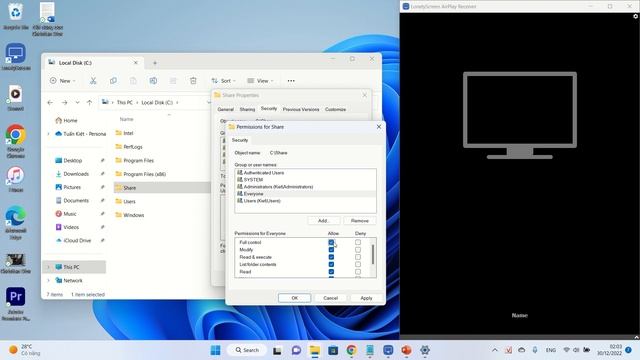Open File Explorer from taskbar
The height and width of the screenshot is (360, 640).
coord(315,350)
